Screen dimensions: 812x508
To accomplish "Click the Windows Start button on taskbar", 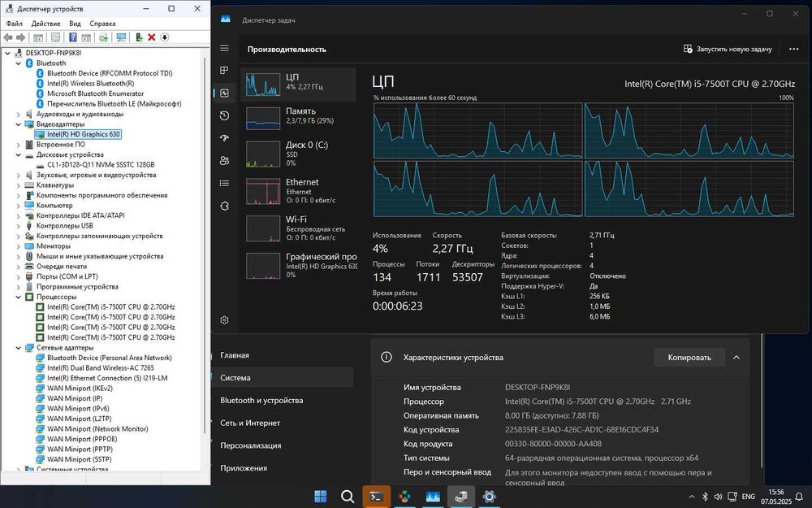I will coord(321,497).
